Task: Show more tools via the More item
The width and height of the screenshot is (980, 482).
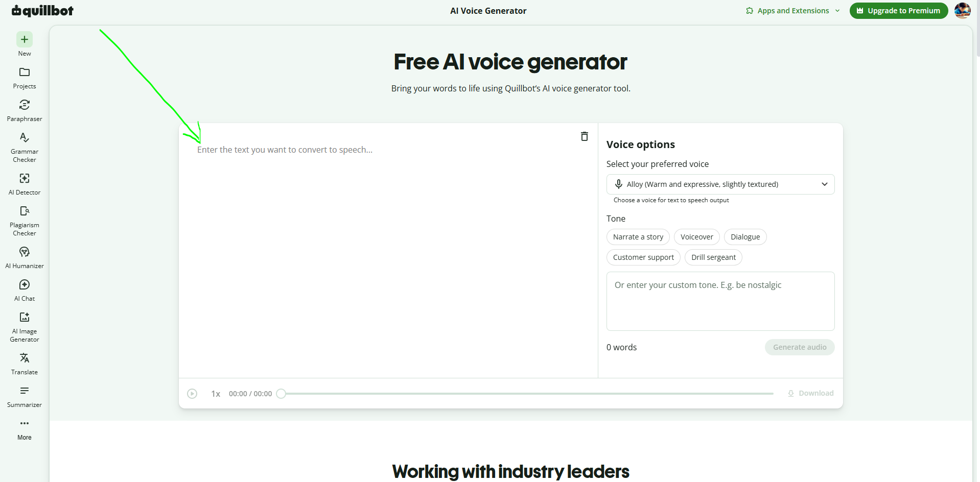Action: click(x=25, y=429)
